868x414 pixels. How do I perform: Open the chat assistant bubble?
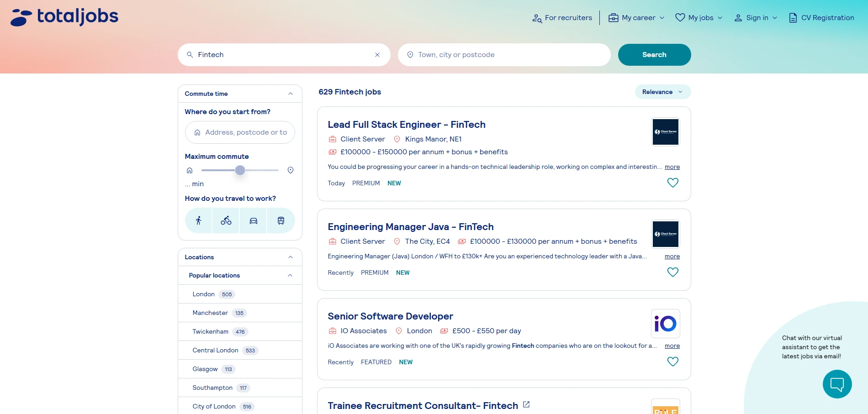(836, 384)
